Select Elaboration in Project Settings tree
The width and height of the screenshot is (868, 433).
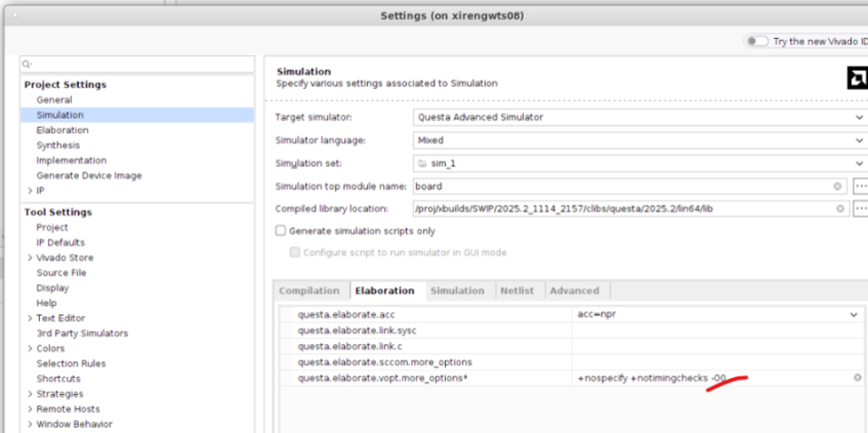(63, 130)
